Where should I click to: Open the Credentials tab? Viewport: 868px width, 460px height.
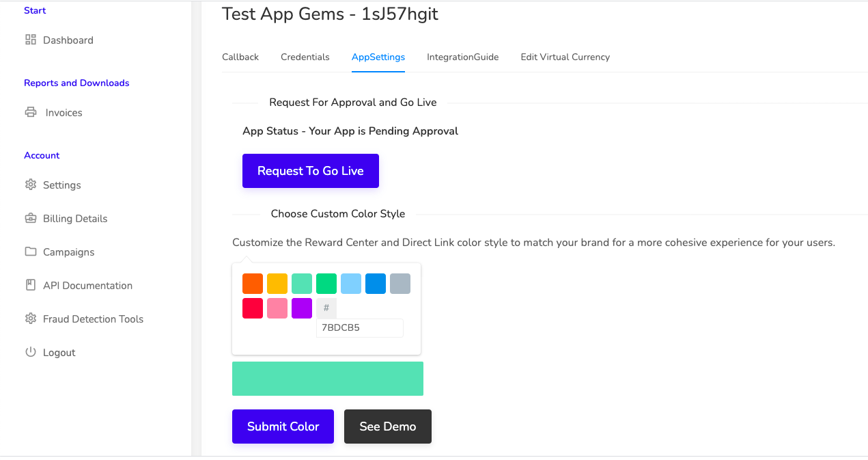[305, 57]
